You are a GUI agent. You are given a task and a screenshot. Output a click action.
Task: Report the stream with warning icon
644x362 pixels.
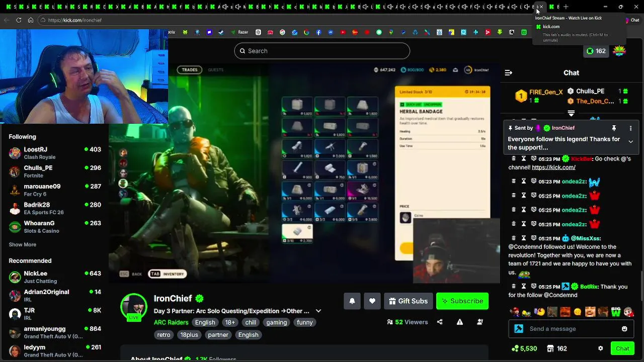(460, 322)
